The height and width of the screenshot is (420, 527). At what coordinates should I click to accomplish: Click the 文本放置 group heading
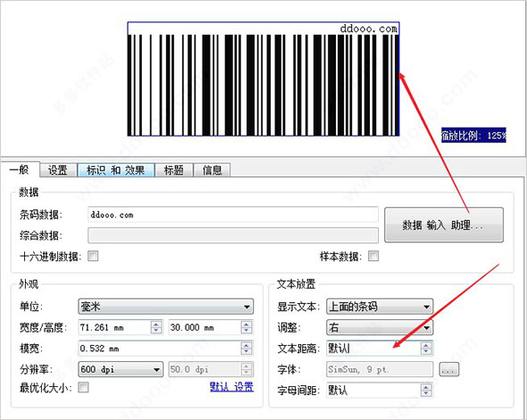(x=296, y=284)
